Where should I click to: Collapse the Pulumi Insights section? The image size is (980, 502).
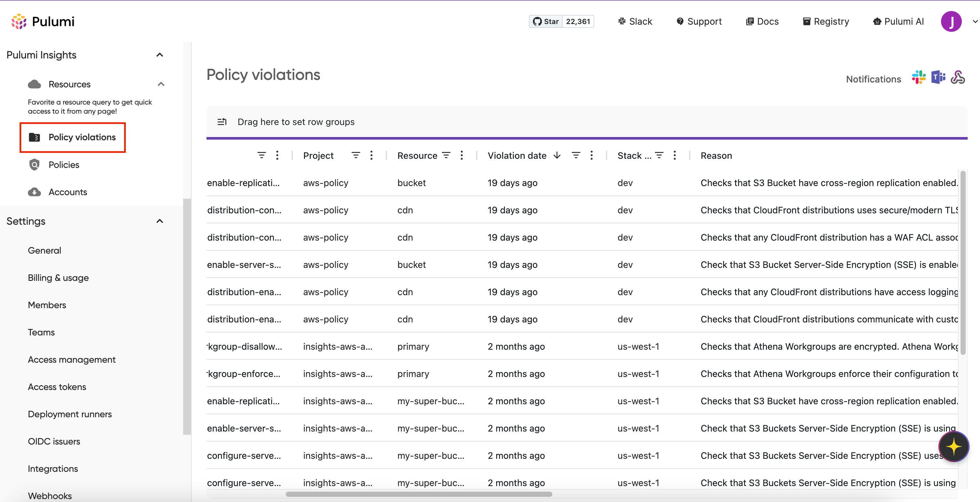(x=160, y=55)
